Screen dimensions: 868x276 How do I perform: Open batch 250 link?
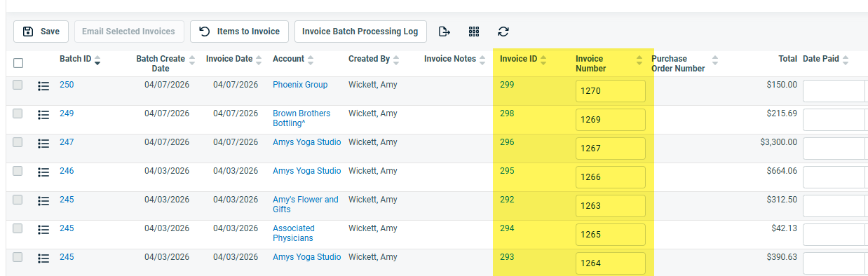tap(67, 85)
